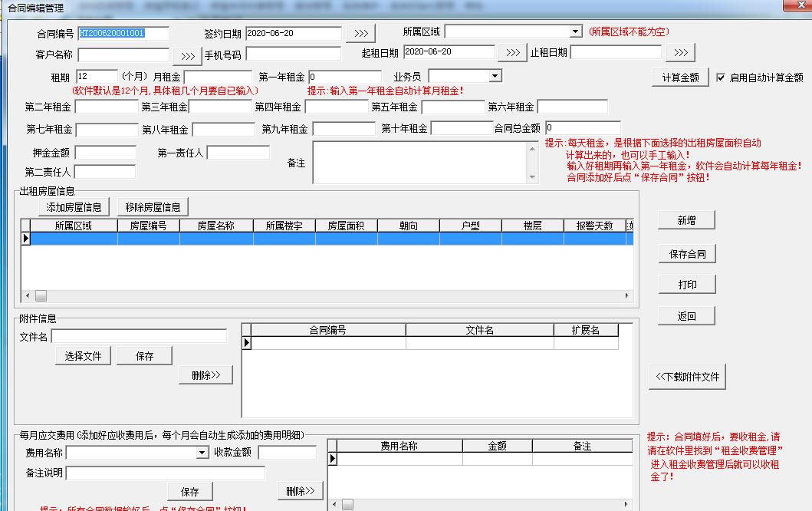
Task: Click the >>> button next to 客户名称
Action: tap(187, 56)
